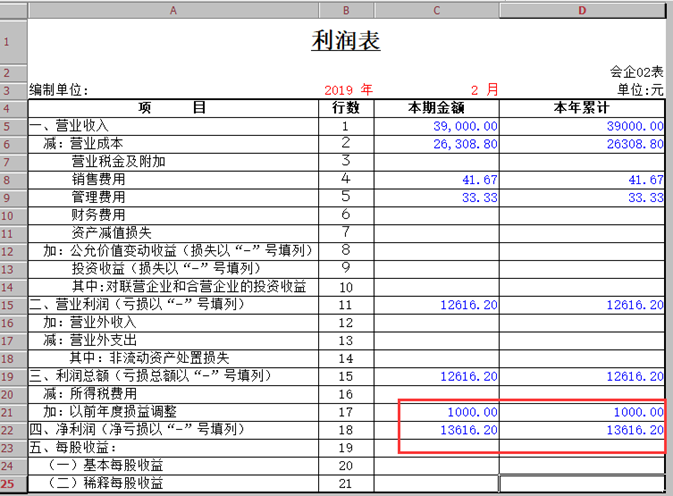The image size is (673, 496).
Task: Select the 非流动资产处置损失 cell
Action: pyautogui.click(x=173, y=359)
